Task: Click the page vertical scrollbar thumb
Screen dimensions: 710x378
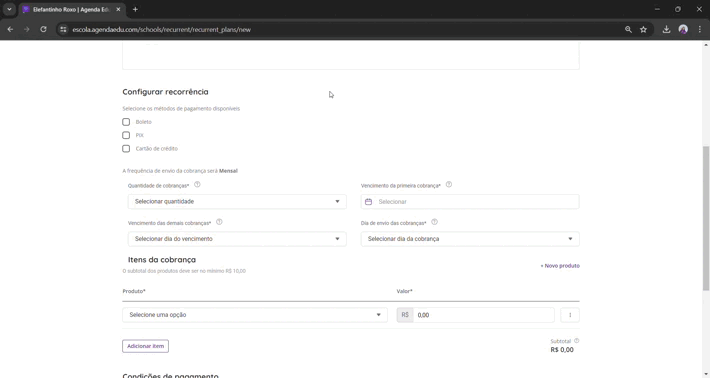Action: [705, 218]
